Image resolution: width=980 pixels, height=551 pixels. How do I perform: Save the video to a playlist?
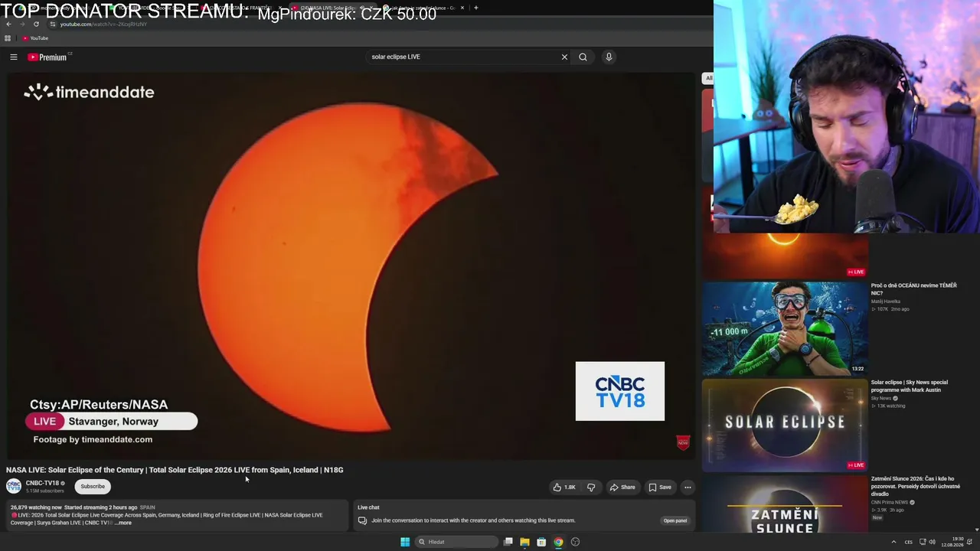click(x=660, y=487)
